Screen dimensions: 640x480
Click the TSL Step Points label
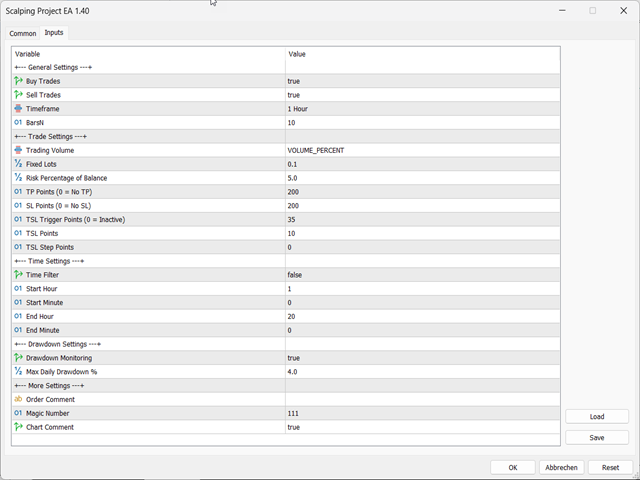(50, 247)
